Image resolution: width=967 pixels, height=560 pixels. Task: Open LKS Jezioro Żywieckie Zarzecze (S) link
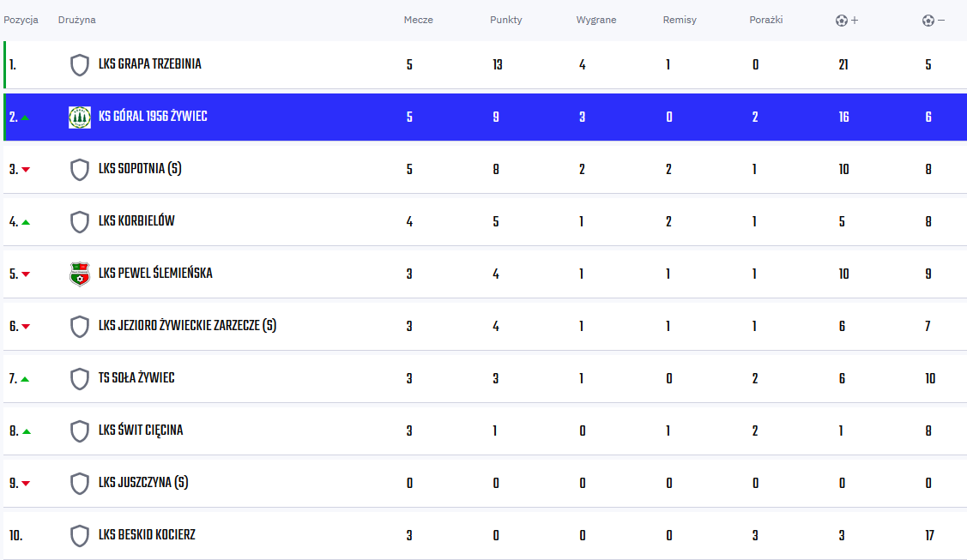pos(187,326)
